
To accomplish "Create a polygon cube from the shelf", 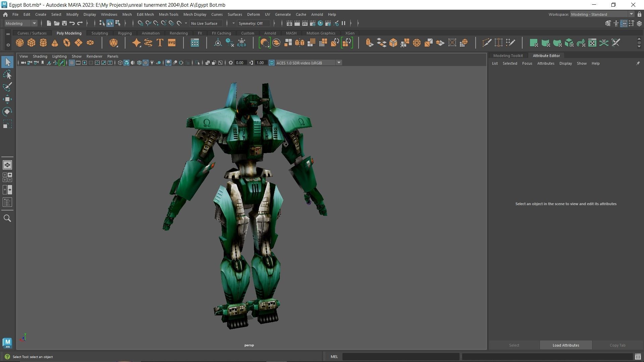I will coord(32,43).
